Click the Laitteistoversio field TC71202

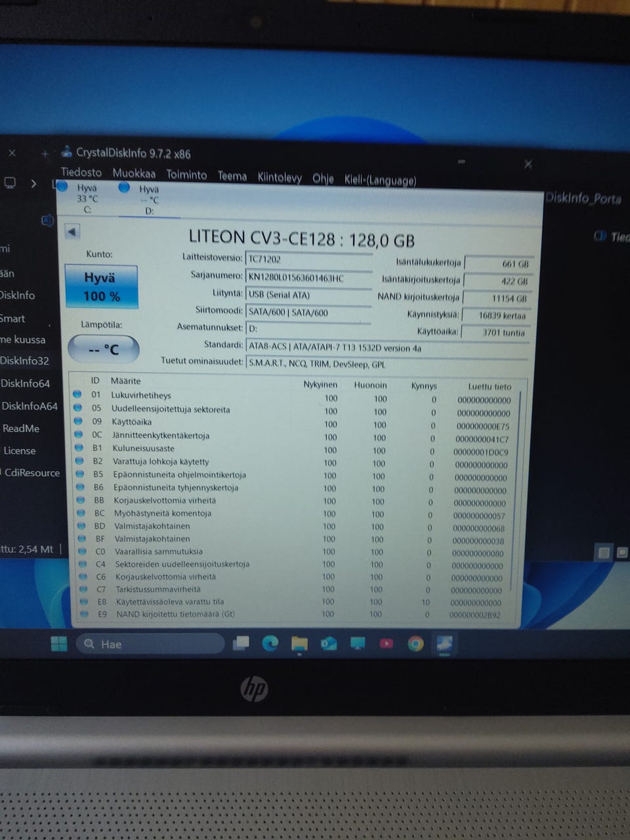coord(308,259)
